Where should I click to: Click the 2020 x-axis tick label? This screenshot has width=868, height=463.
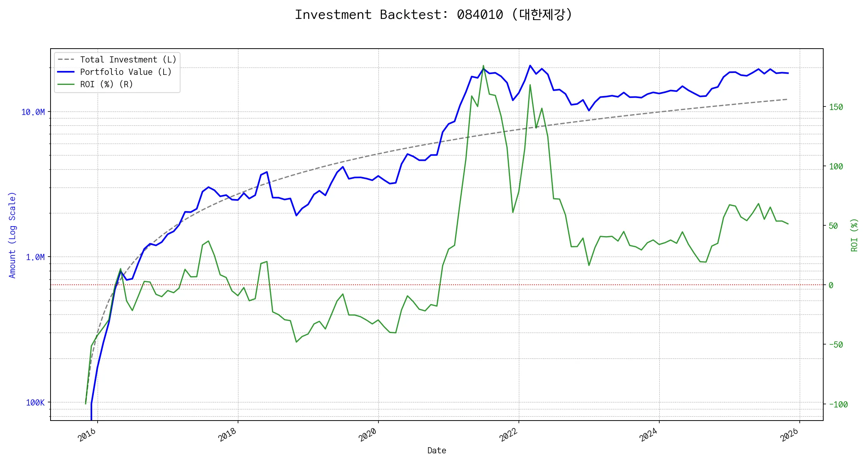[x=368, y=435]
